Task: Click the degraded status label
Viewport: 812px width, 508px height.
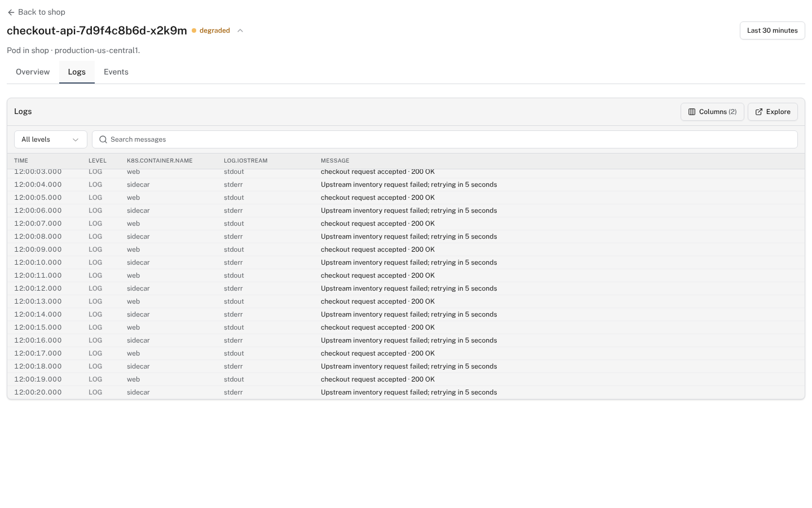Action: click(215, 30)
